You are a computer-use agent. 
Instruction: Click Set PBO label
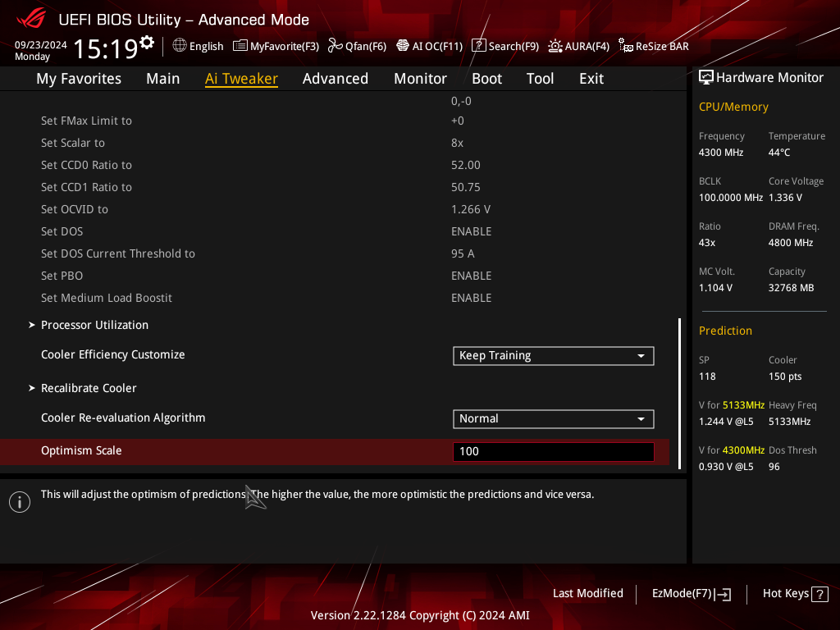coord(62,276)
